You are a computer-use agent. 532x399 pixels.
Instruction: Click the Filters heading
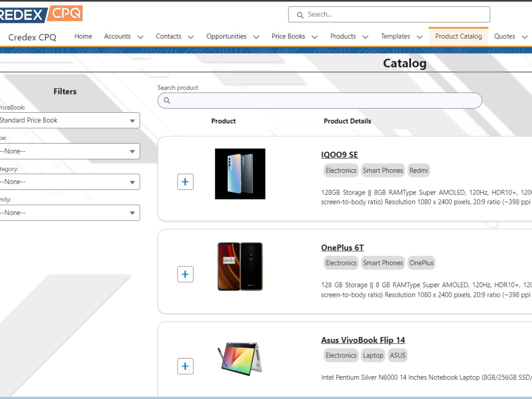click(65, 92)
